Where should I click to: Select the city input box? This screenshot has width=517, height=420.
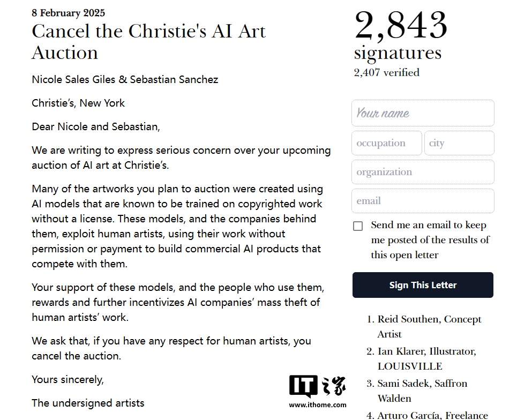click(459, 143)
